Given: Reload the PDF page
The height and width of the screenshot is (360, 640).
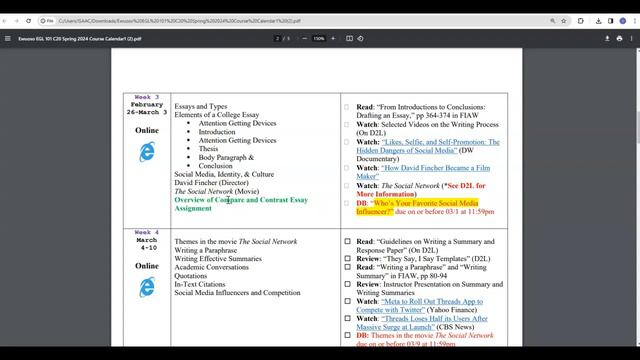Looking at the screenshot, I should [29, 21].
